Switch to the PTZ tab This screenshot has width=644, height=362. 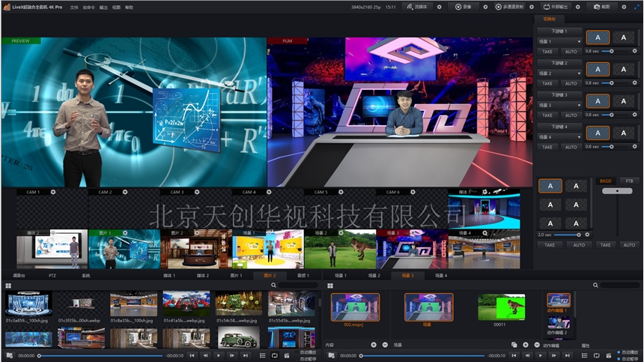coord(52,276)
